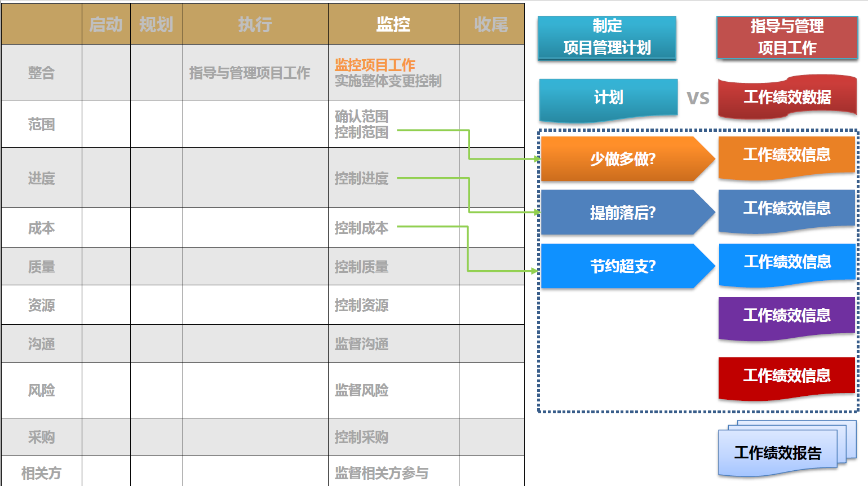Image resolution: width=868 pixels, height=486 pixels.
Task: Click the 沟通 row label
Action: (42, 343)
